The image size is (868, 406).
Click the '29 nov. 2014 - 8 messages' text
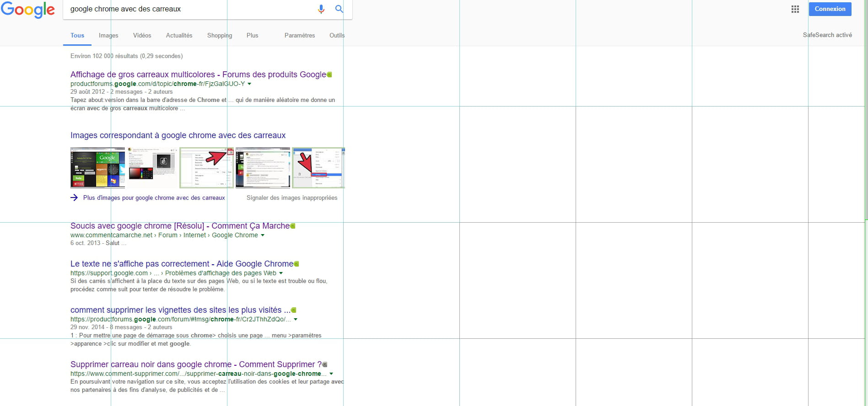pos(106,327)
